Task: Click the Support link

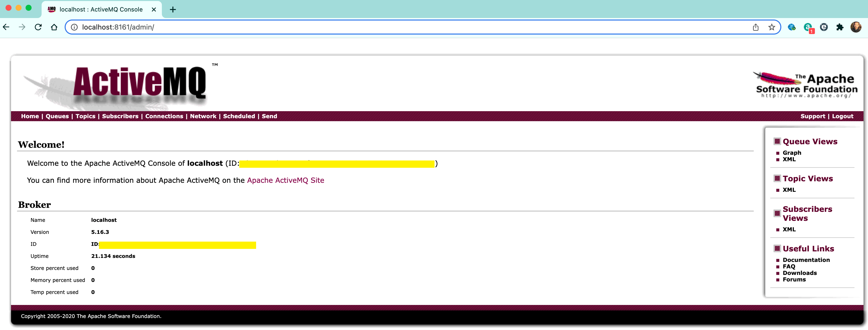Action: pyautogui.click(x=813, y=116)
